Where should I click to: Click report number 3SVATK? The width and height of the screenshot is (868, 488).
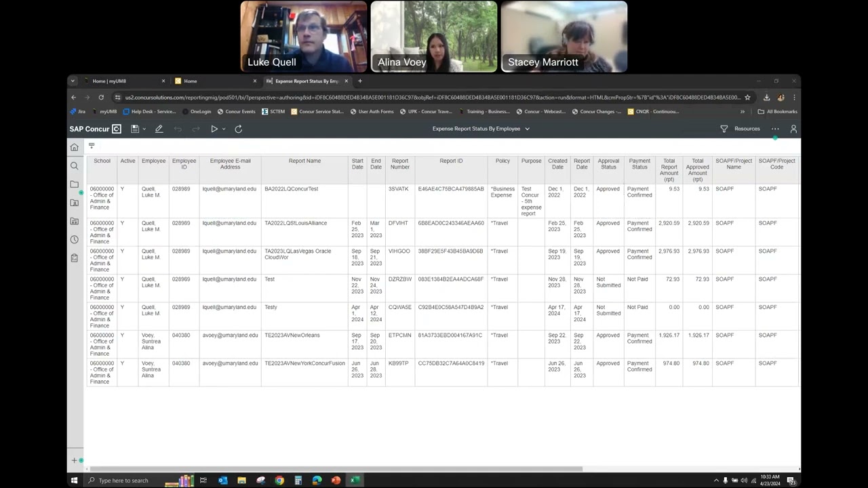tap(399, 189)
